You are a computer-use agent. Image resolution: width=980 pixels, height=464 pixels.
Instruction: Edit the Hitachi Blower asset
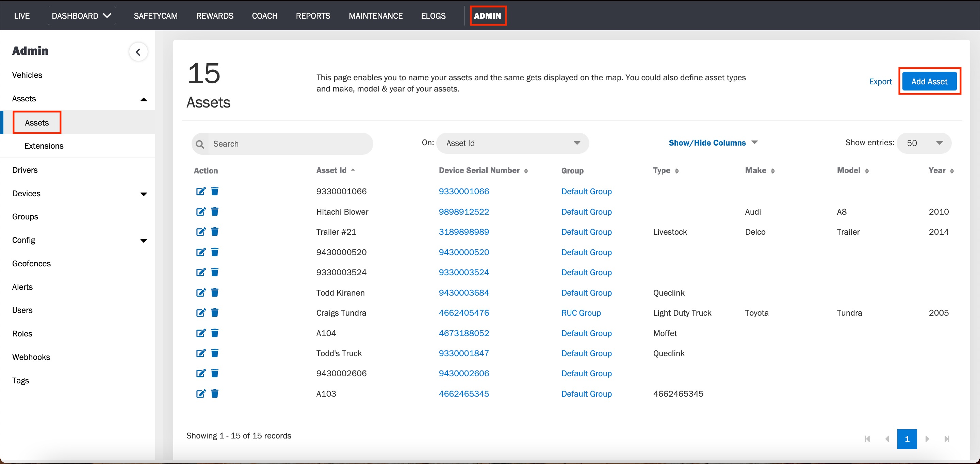201,212
